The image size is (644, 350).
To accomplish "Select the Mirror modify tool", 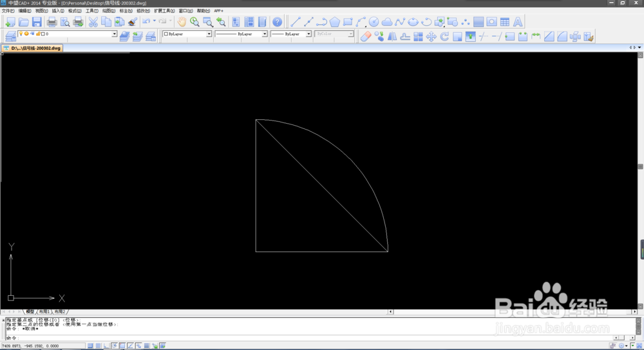I will pyautogui.click(x=392, y=37).
